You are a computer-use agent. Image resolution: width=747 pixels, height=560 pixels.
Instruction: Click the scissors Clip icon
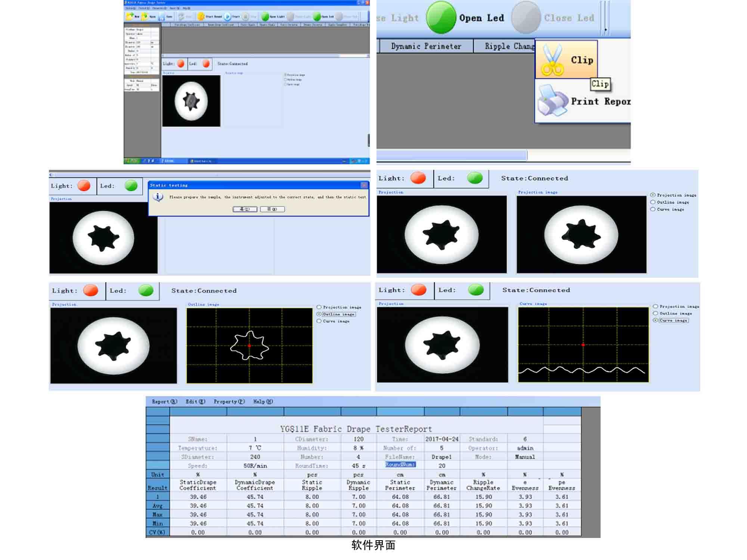[552, 60]
